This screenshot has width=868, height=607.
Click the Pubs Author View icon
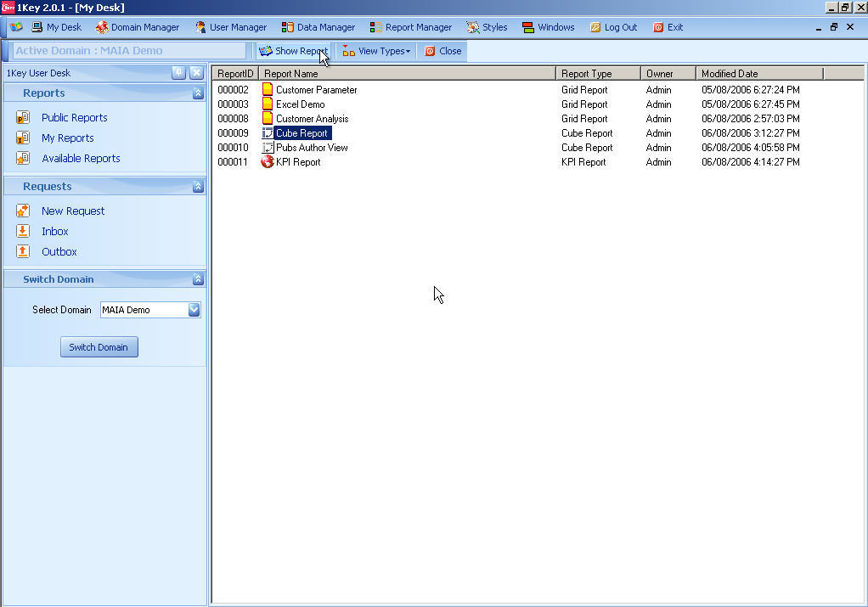(268, 147)
